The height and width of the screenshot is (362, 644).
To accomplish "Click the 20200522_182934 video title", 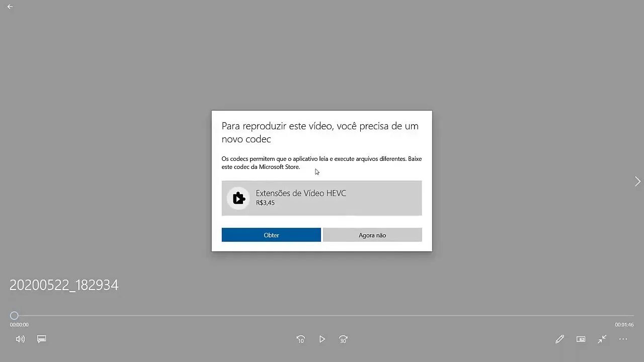I will [64, 285].
